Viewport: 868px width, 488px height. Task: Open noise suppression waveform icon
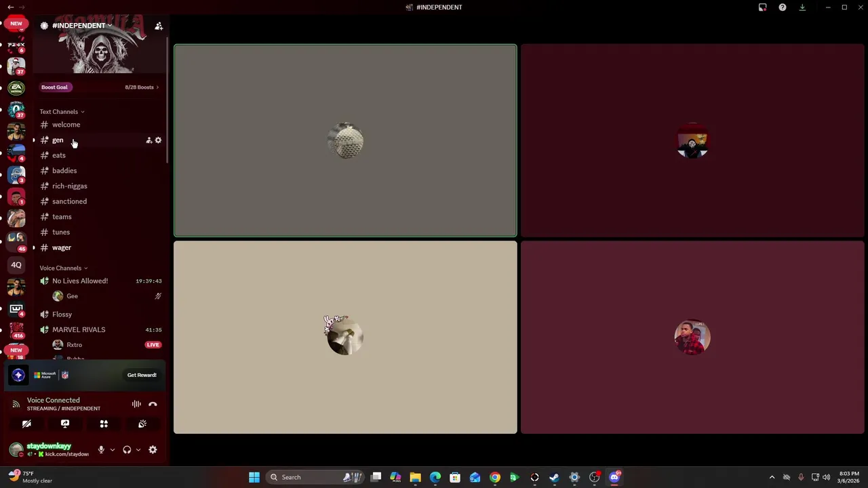pos(136,404)
